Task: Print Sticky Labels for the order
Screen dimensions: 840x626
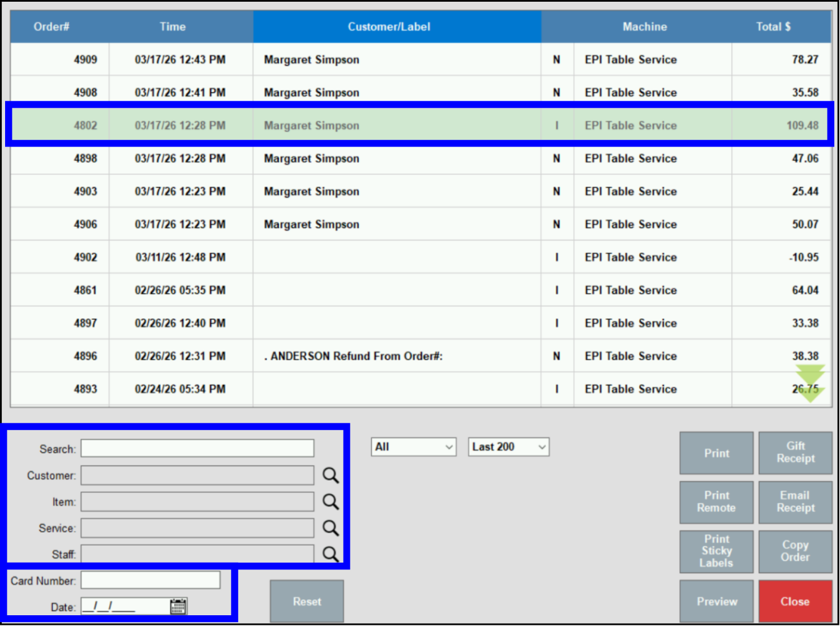Action: click(x=717, y=551)
